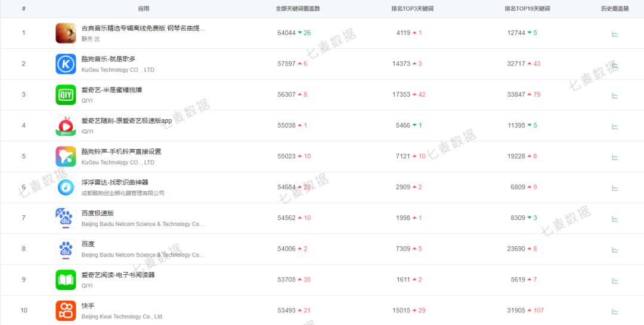Open history chart for 爱奇艺随刻
Viewport: 644px width, 325px height.
(615, 126)
